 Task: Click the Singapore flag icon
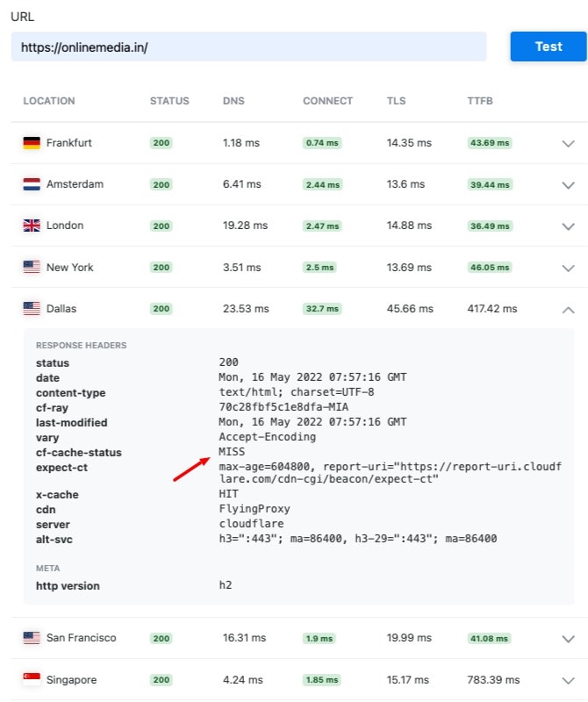32,679
